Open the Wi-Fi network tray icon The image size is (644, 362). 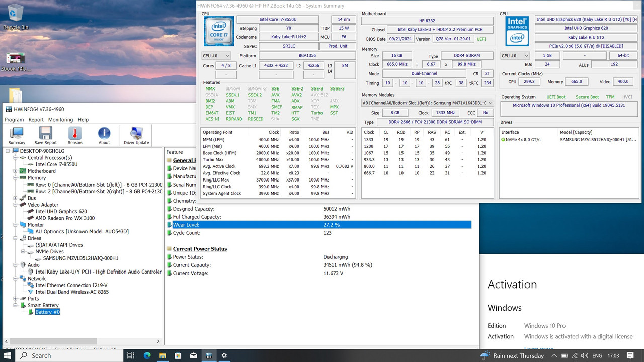tap(575, 355)
